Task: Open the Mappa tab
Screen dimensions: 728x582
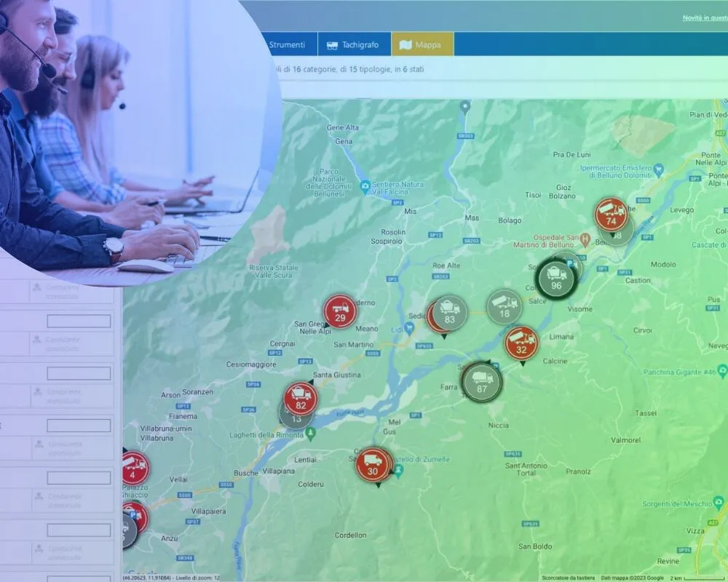Action: point(422,44)
